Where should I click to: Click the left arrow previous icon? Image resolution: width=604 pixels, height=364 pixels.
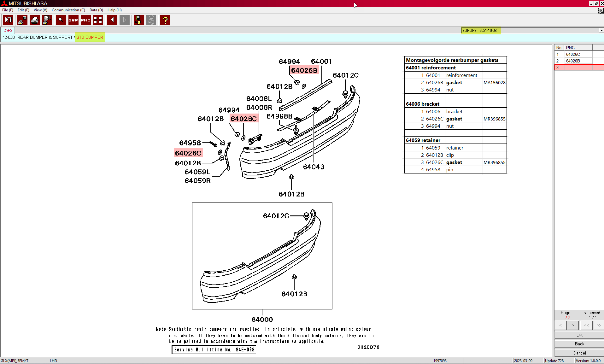click(x=112, y=20)
